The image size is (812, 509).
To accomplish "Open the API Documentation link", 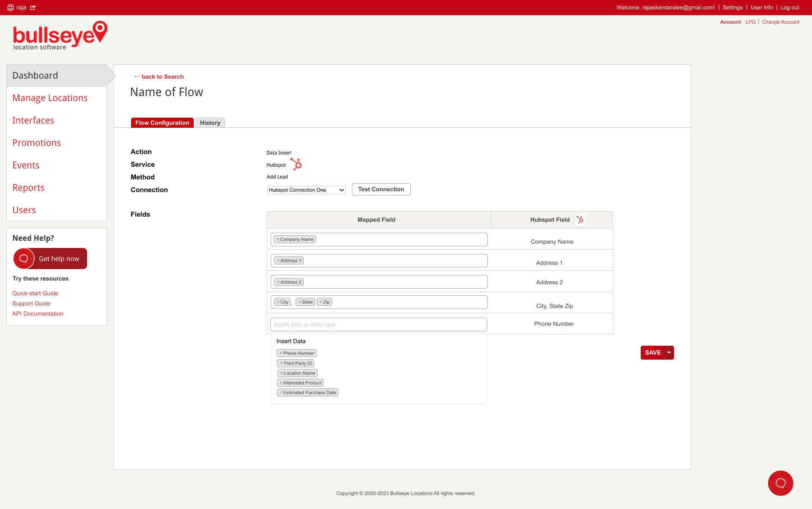I will coord(38,314).
